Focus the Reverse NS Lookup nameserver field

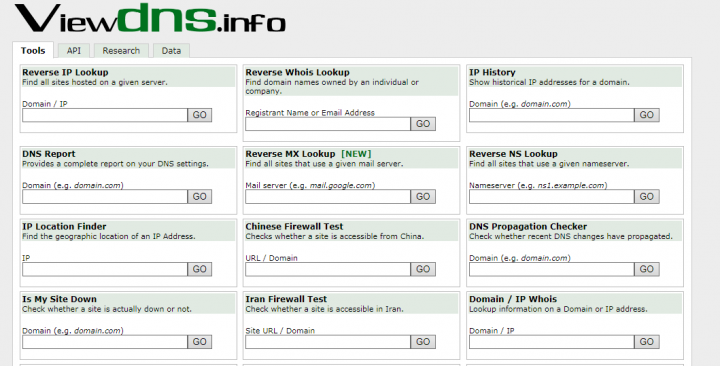551,197
